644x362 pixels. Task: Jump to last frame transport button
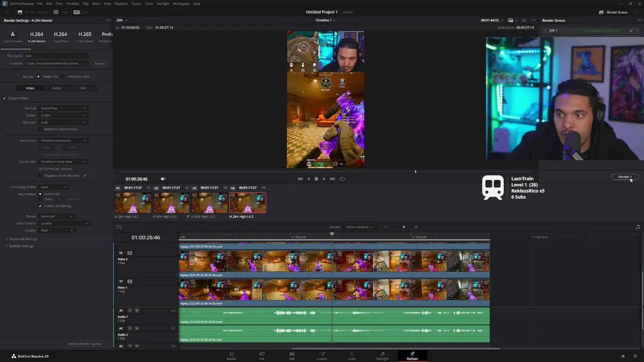point(332,179)
